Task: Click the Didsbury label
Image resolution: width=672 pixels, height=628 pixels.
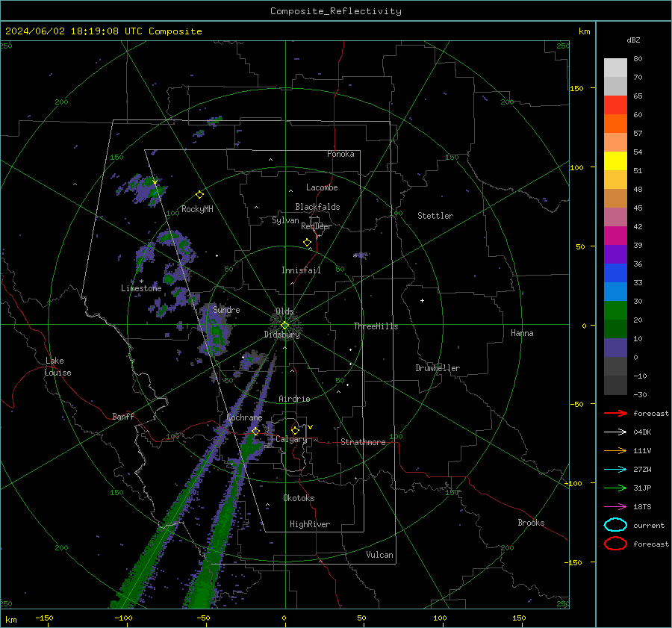Action: pyautogui.click(x=281, y=335)
